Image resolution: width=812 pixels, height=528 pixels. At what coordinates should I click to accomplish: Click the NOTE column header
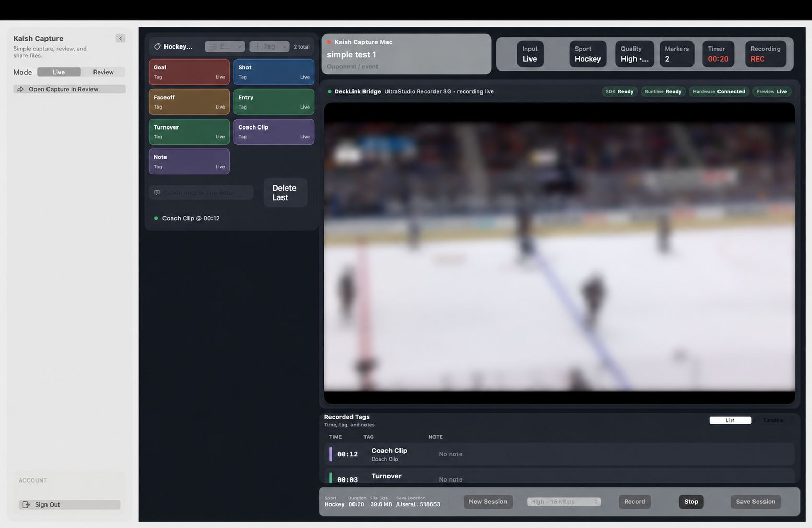[436, 437]
